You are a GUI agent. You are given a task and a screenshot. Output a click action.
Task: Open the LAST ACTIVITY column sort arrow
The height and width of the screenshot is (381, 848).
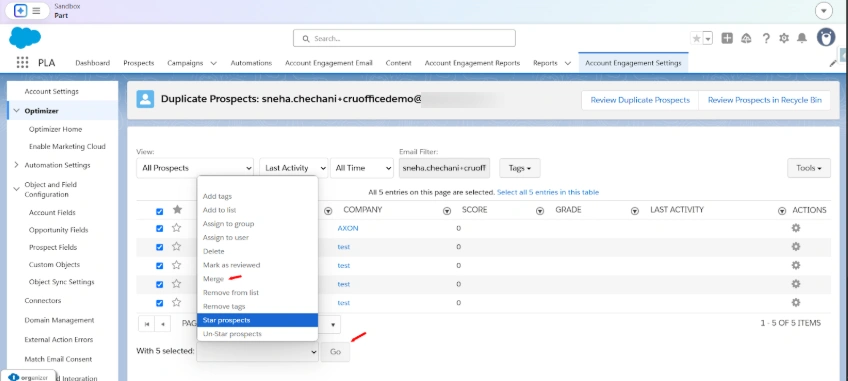tap(781, 211)
